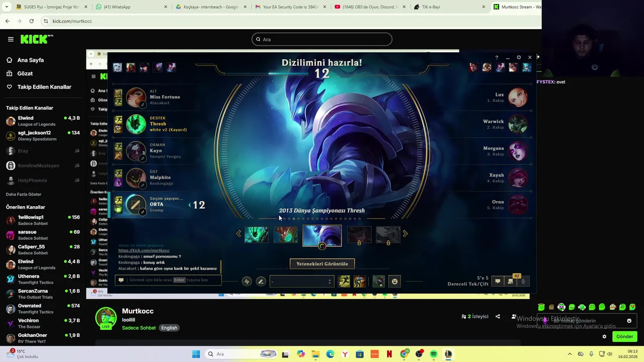
Task: Open the browser tab search dropdown
Action: pos(7,7)
